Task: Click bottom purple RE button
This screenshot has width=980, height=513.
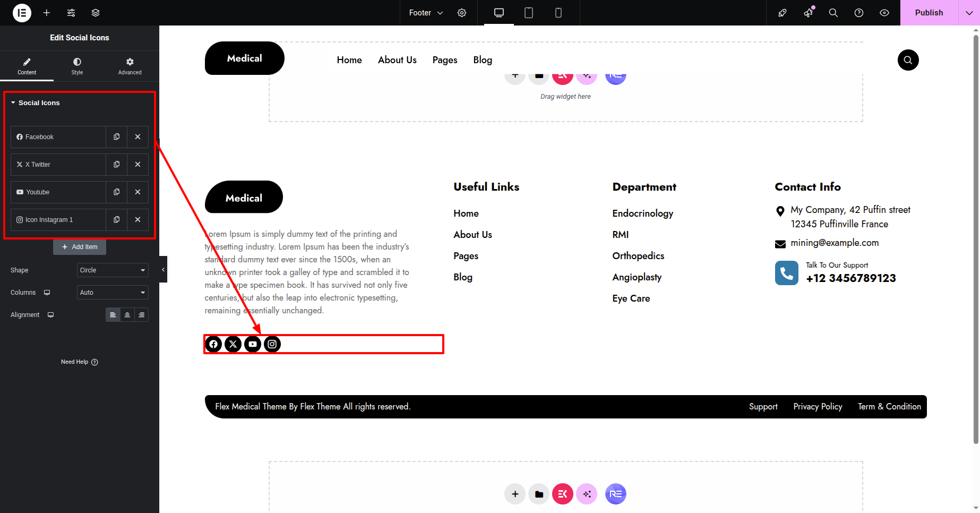Action: [x=616, y=494]
